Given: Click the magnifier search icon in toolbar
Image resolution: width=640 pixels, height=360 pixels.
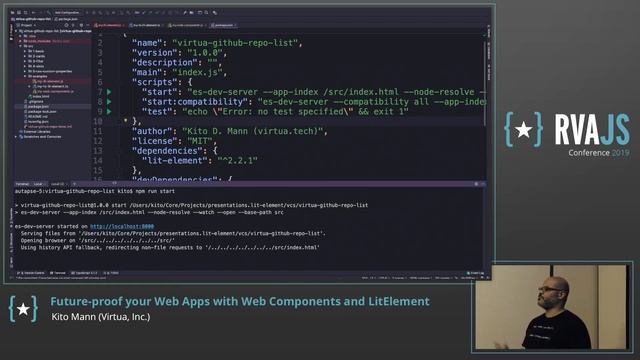Looking at the screenshot, I should 206,13.
